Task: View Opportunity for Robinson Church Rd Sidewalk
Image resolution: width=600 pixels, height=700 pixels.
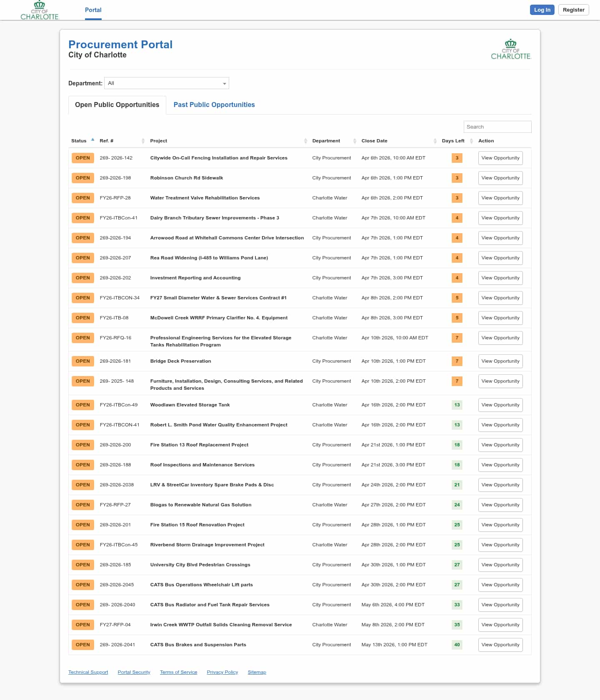Action: 500,178
